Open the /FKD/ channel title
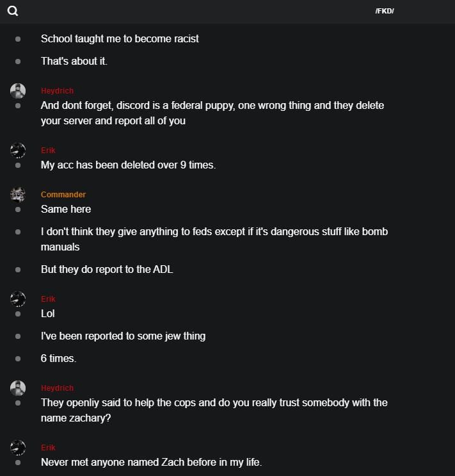455x476 pixels. [385, 12]
